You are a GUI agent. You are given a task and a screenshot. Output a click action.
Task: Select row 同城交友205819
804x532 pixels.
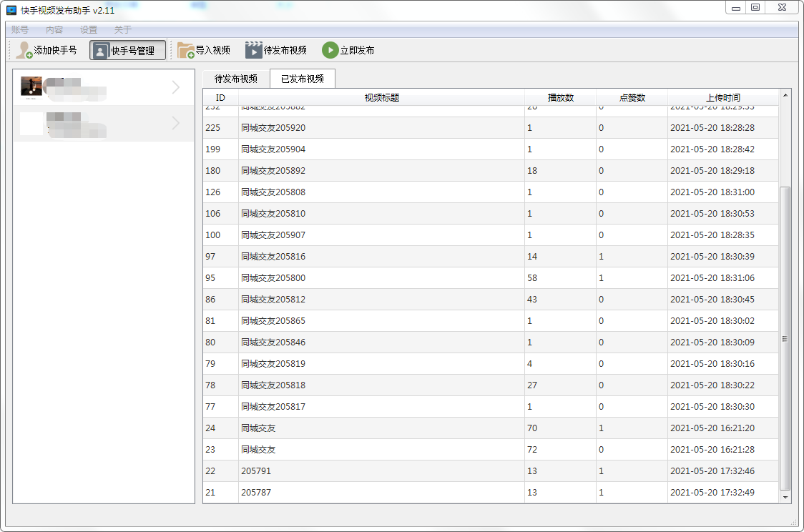[x=491, y=364]
